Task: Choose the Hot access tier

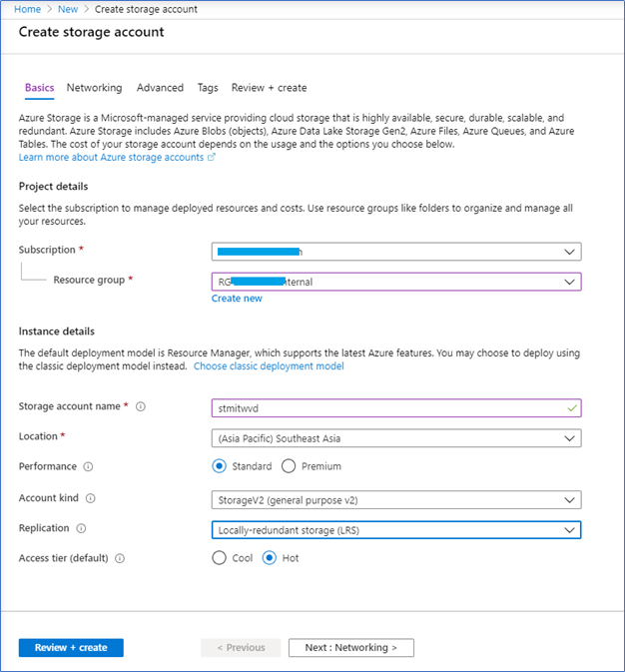Action: [x=270, y=558]
